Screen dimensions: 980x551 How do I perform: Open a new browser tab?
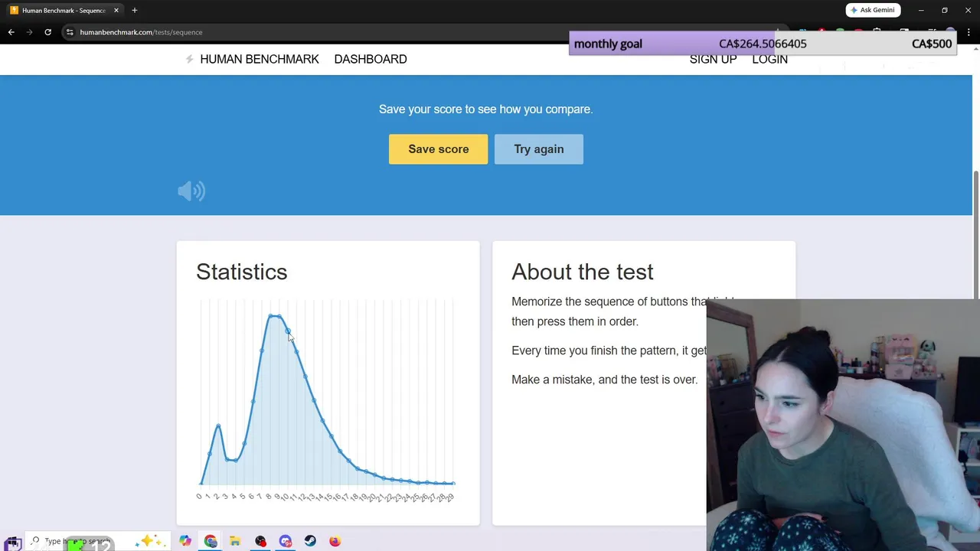click(135, 10)
